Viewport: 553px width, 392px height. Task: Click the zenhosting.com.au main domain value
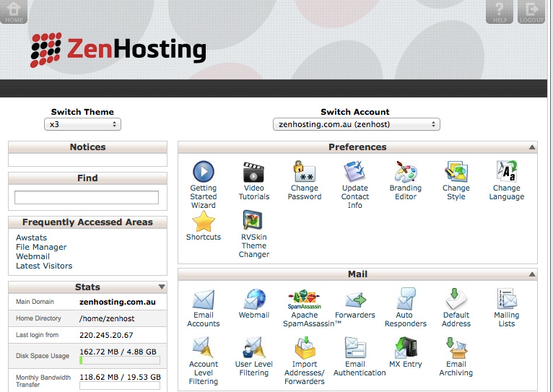coord(118,302)
